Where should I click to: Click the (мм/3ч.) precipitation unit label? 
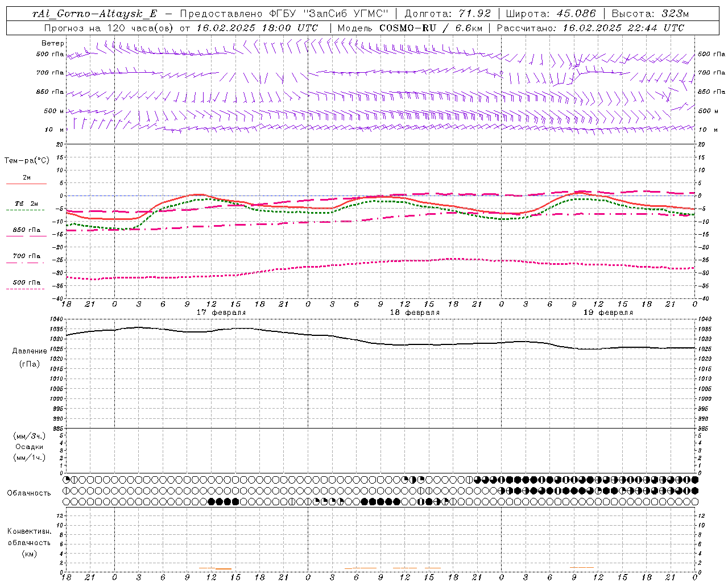point(30,436)
